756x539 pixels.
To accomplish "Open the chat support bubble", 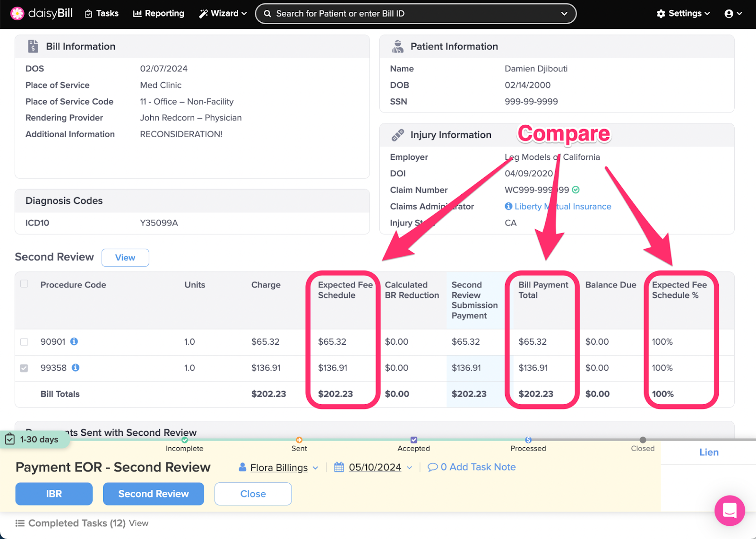I will (x=730, y=511).
